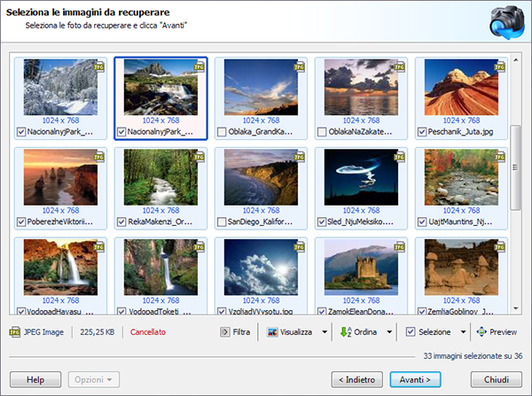
Task: Click JPG badge on Oblaka_GrandKa thumbnail
Action: tap(300, 66)
